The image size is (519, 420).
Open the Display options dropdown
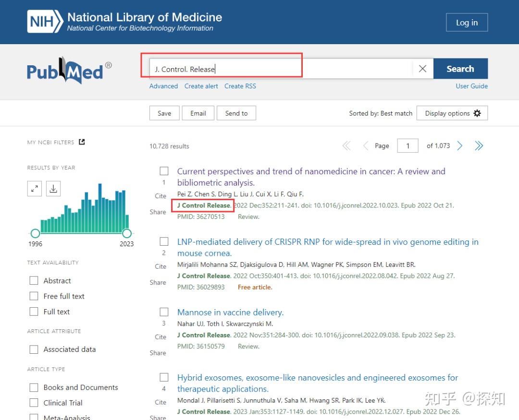pos(452,113)
